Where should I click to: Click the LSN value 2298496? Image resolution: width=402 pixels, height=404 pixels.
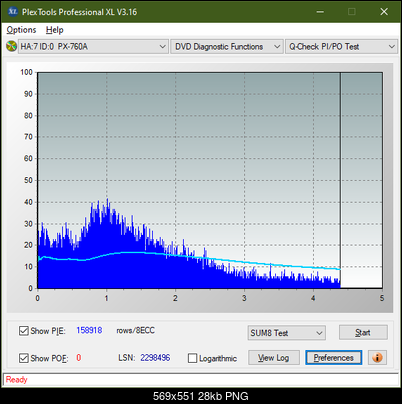pyautogui.click(x=155, y=358)
